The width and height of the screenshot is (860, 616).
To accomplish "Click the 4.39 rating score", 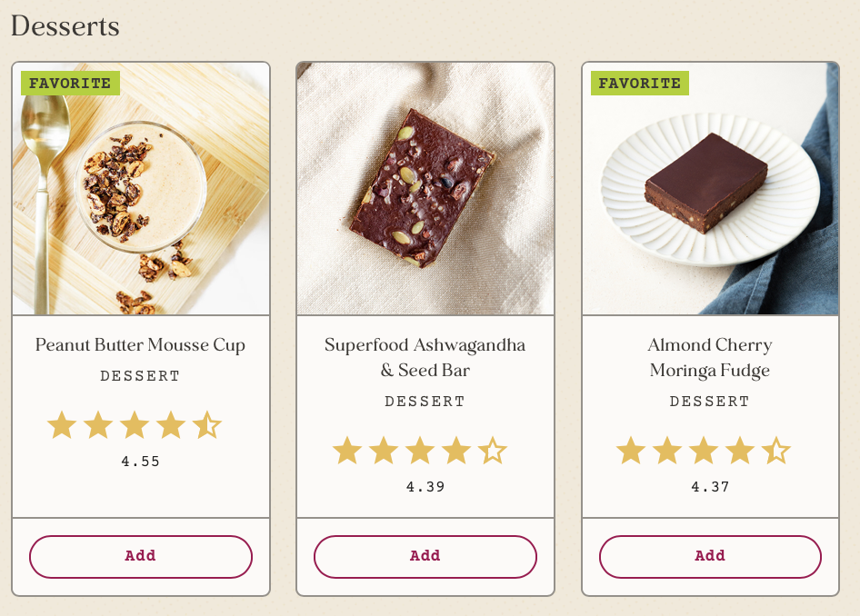I will pyautogui.click(x=425, y=487).
